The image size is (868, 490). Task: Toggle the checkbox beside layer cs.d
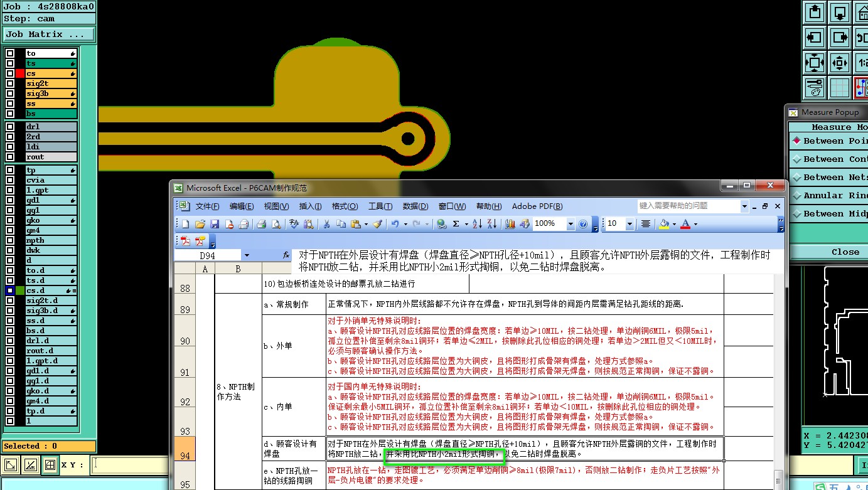click(x=10, y=290)
